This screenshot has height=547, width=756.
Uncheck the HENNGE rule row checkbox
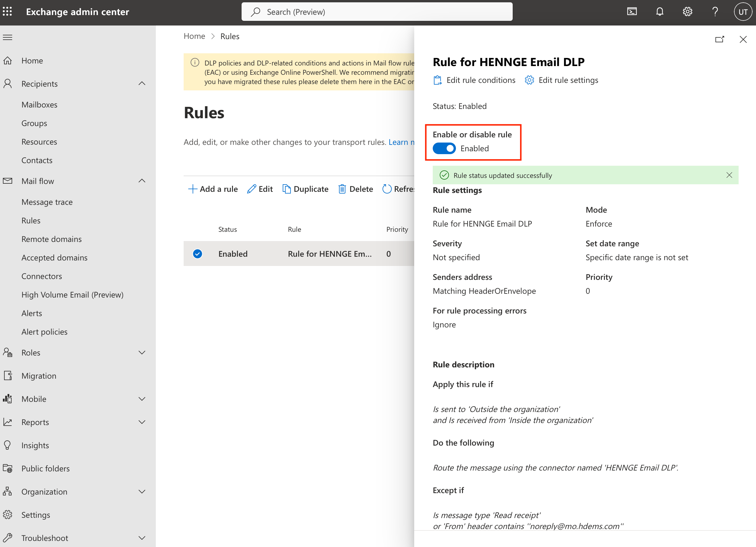click(198, 254)
